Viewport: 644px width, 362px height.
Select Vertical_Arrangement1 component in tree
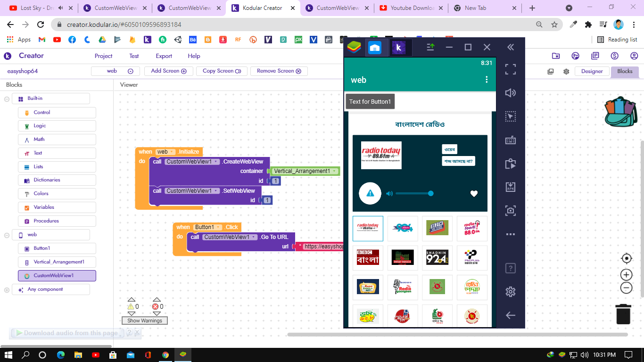(x=57, y=262)
